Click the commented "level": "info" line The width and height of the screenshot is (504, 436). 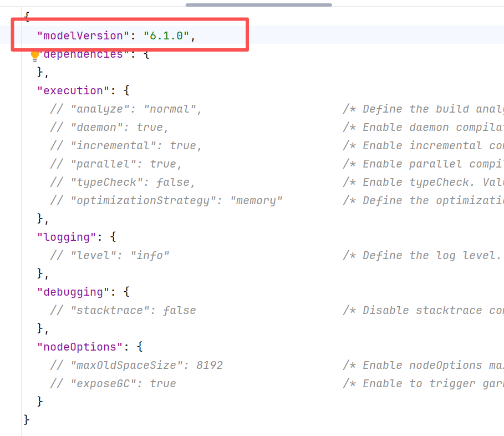tap(110, 256)
